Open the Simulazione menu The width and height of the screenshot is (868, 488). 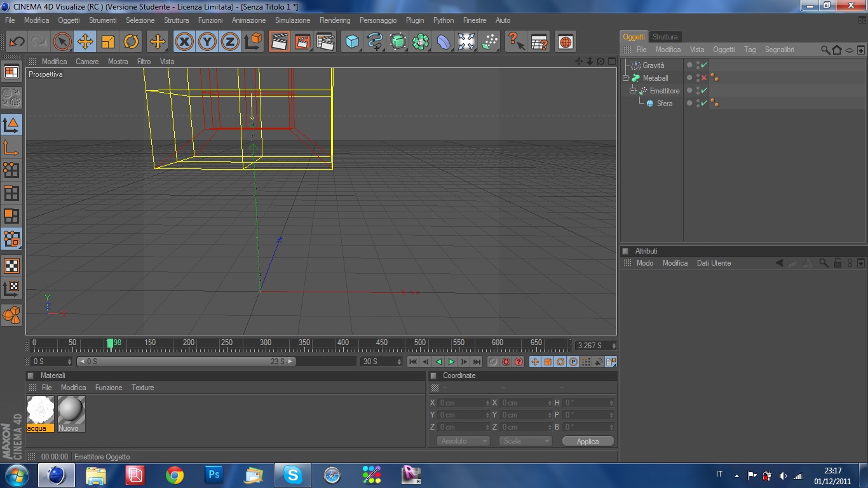point(292,20)
